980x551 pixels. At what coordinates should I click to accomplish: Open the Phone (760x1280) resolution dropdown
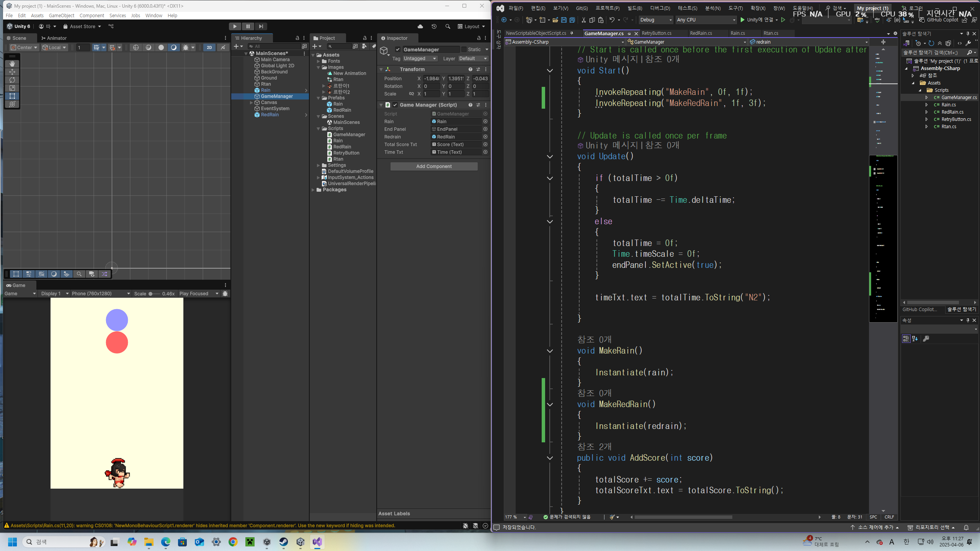click(101, 293)
